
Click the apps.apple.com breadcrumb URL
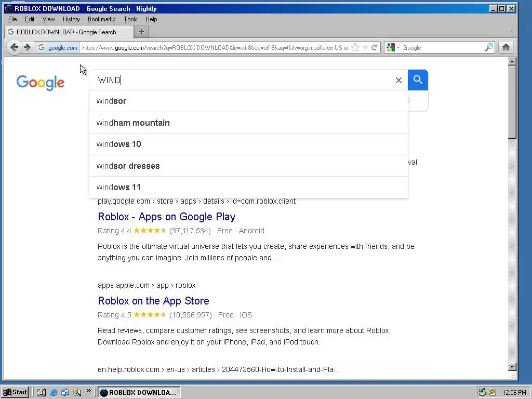click(147, 285)
